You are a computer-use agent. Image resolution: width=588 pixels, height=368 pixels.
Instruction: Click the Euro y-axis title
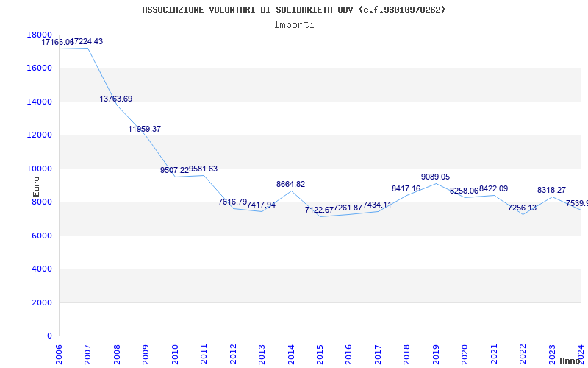pyautogui.click(x=36, y=187)
